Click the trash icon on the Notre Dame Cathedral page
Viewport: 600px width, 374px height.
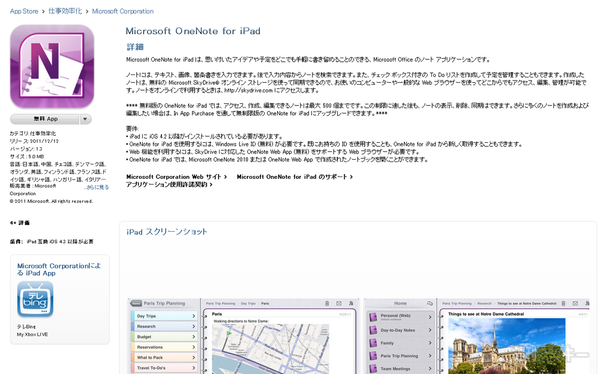(x=563, y=303)
